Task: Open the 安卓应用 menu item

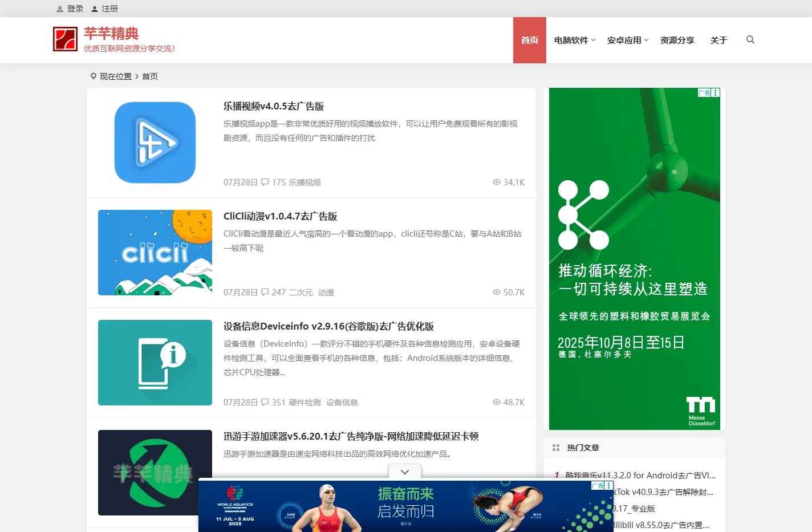Action: [624, 40]
